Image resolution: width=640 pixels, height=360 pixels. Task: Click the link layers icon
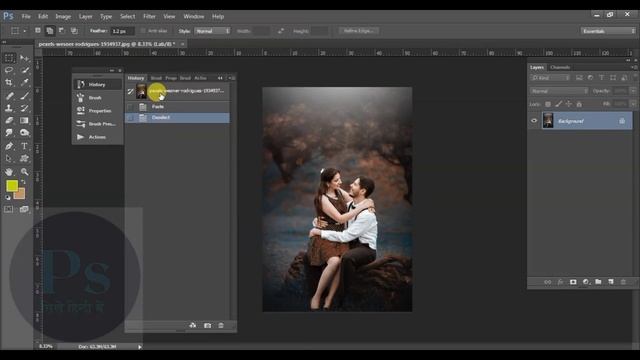click(x=548, y=282)
